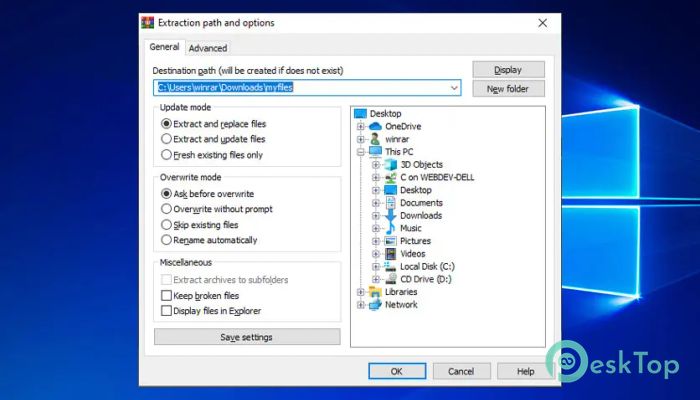Expand the CD Drive (D:) node
The width and height of the screenshot is (700, 400).
pos(376,279)
